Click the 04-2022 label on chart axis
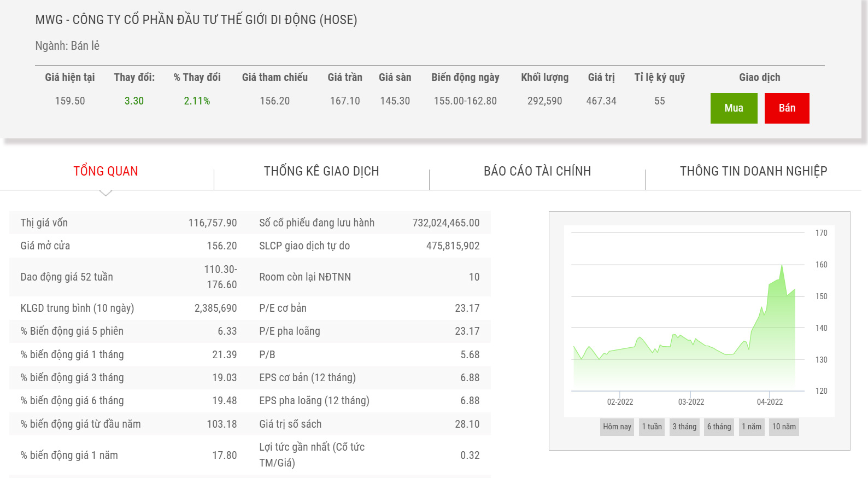 pyautogui.click(x=770, y=402)
